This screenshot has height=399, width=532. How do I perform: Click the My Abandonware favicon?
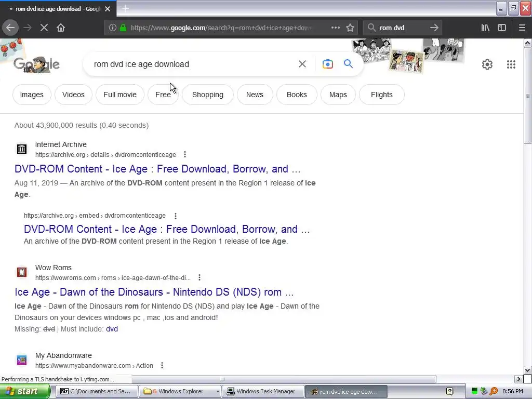pos(22,360)
